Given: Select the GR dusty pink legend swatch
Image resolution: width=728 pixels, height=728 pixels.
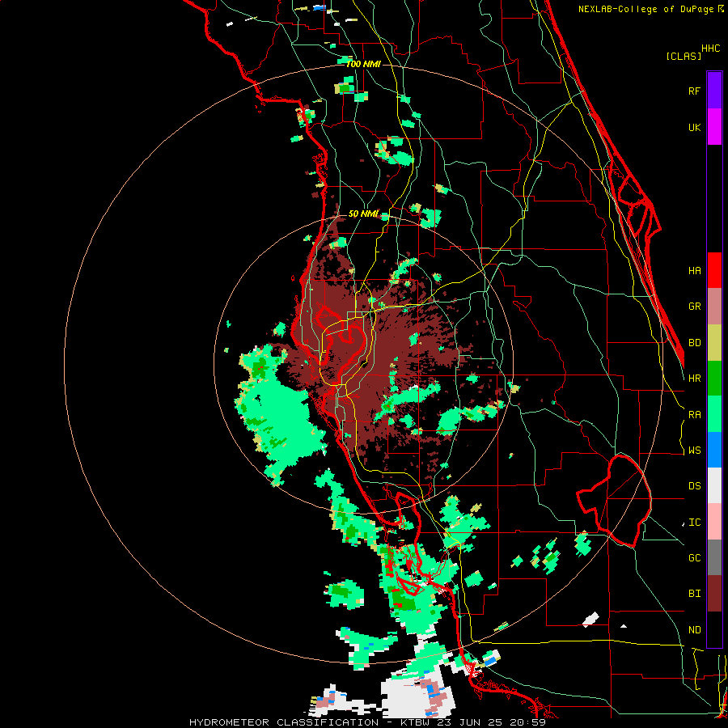Looking at the screenshot, I should [x=714, y=307].
